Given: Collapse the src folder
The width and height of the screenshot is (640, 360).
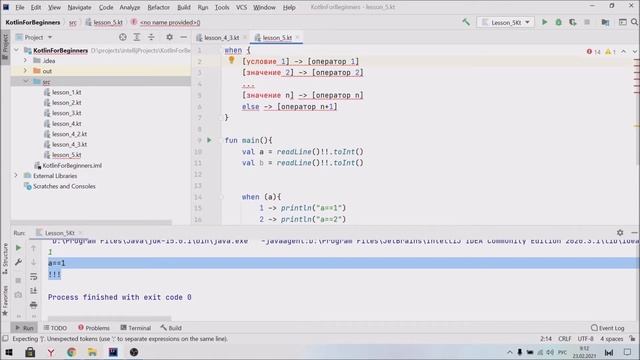Looking at the screenshot, I should click(25, 81).
